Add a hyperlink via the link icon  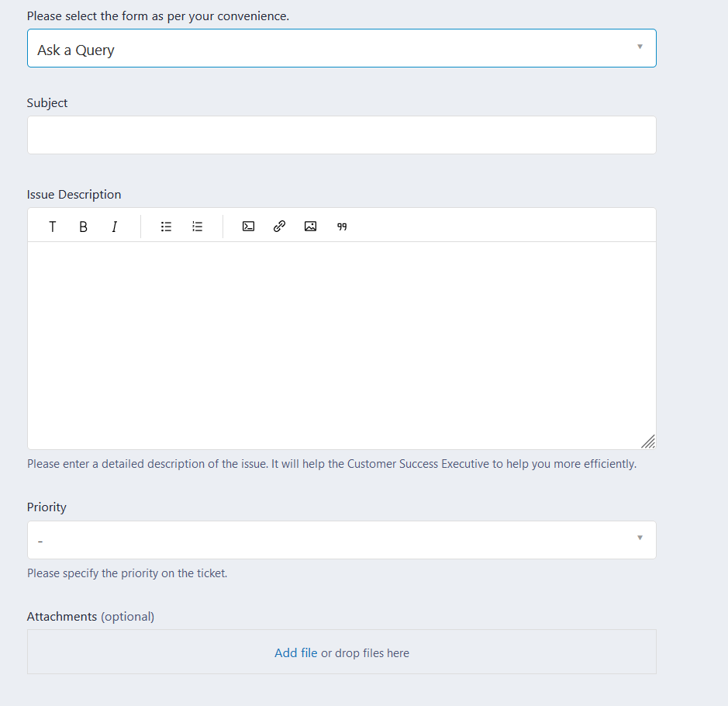(x=280, y=227)
